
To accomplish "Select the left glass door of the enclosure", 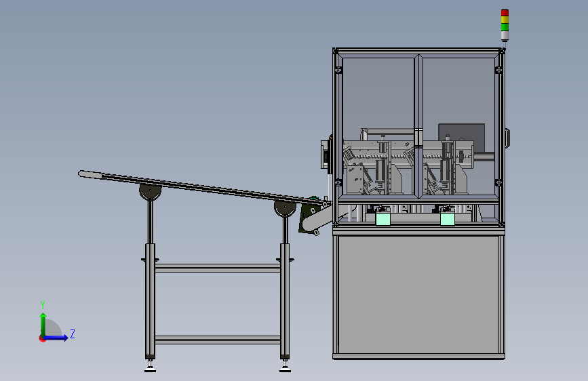I will 378,126.
